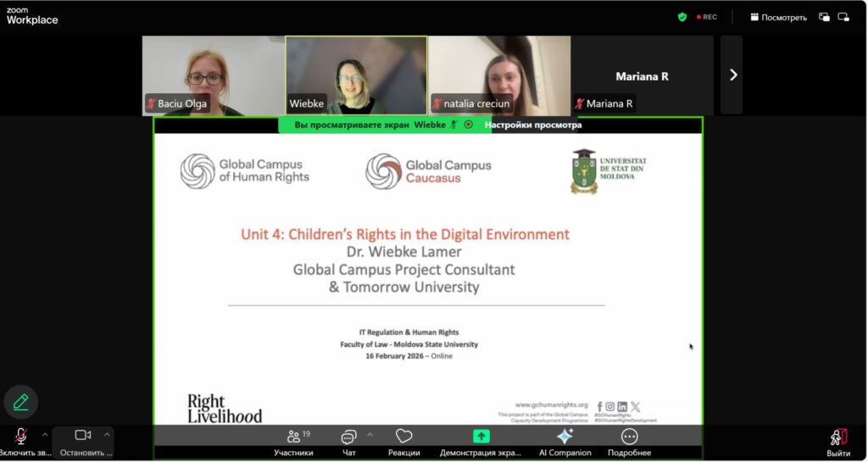Open the Chat (Чат) panel
Screen dimensions: 868x462
pos(348,437)
